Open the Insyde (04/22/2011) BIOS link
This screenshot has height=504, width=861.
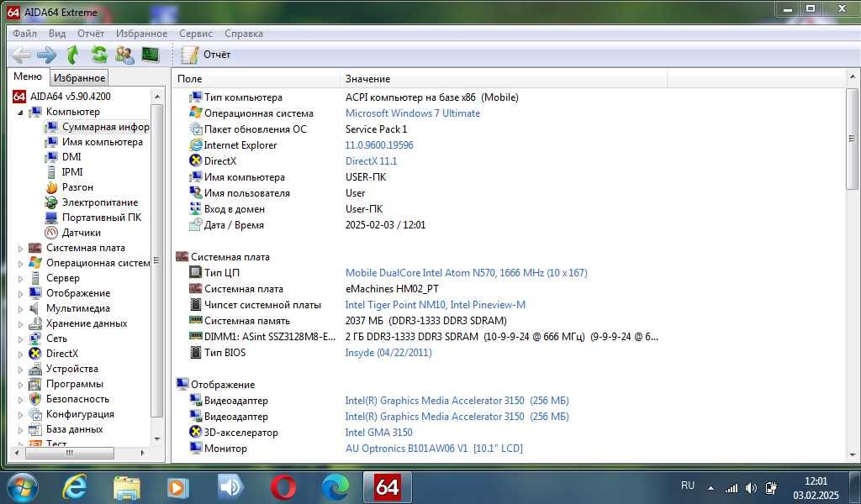pos(388,353)
